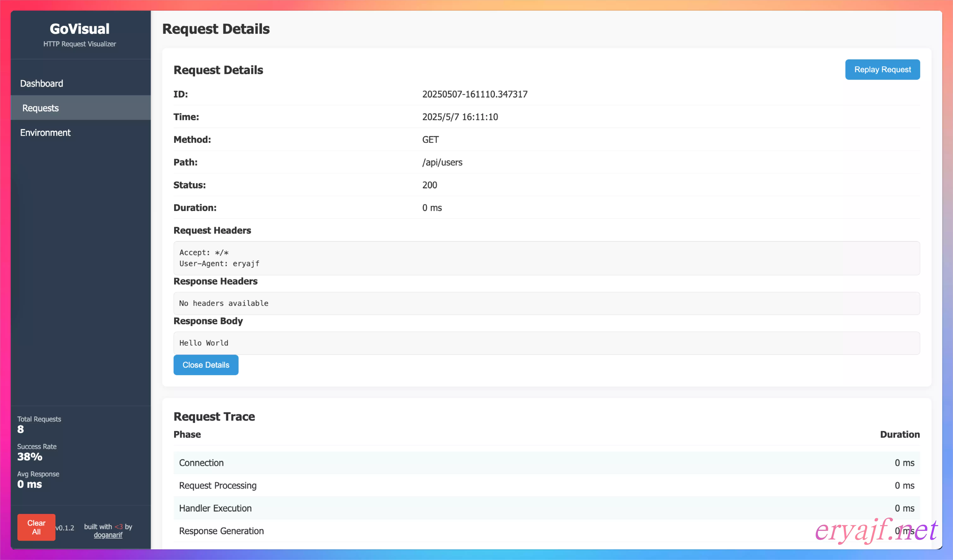Select the Requests sidebar item
This screenshot has height=560, width=953.
pos(81,108)
